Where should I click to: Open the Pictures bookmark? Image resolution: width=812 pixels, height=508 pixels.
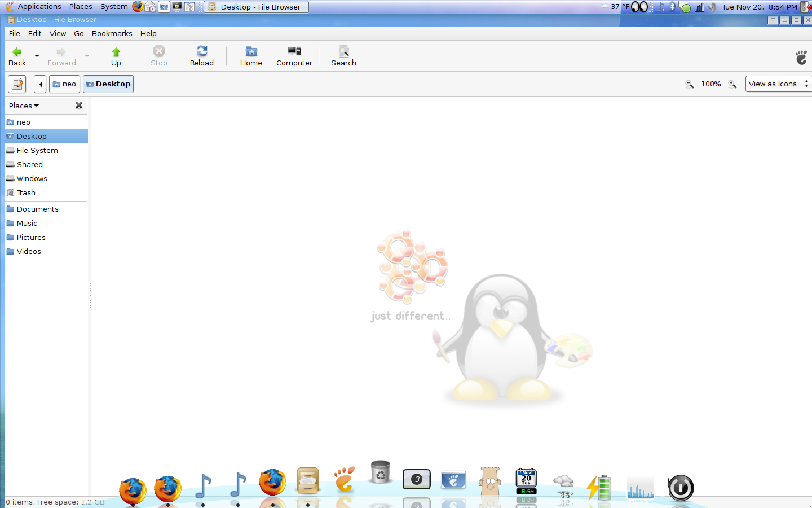click(x=46, y=237)
